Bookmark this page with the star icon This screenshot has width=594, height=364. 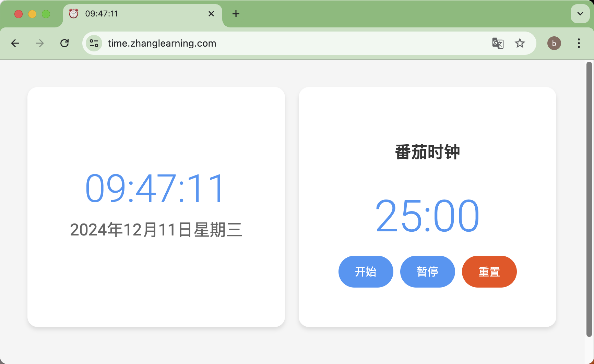pyautogui.click(x=520, y=43)
